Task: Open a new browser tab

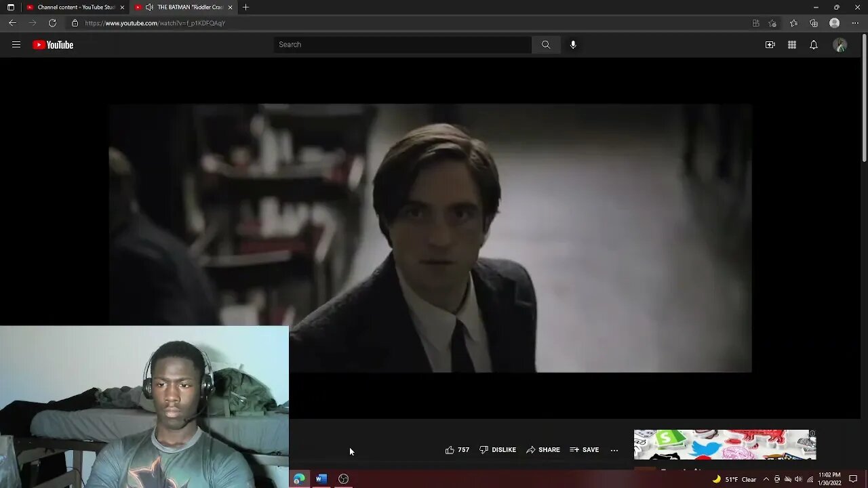Action: point(245,7)
